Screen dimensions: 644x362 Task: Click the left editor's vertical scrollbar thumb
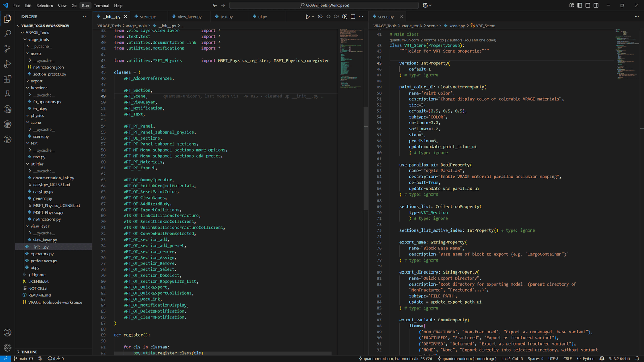click(366, 158)
